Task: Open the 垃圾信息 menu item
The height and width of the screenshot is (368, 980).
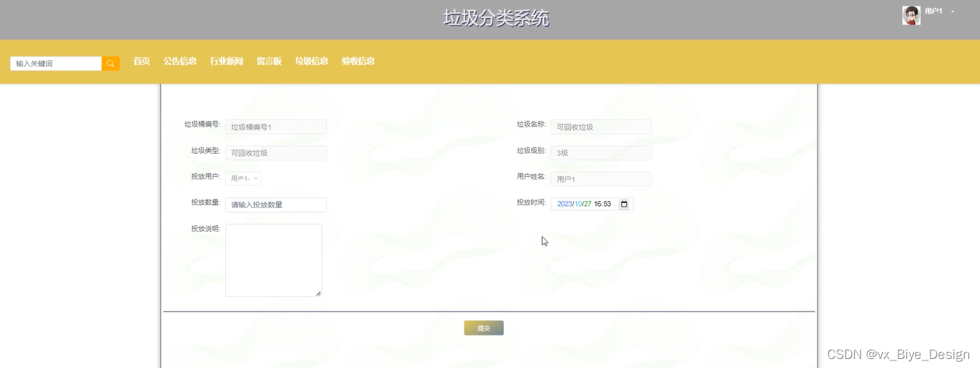Action: pyautogui.click(x=311, y=61)
